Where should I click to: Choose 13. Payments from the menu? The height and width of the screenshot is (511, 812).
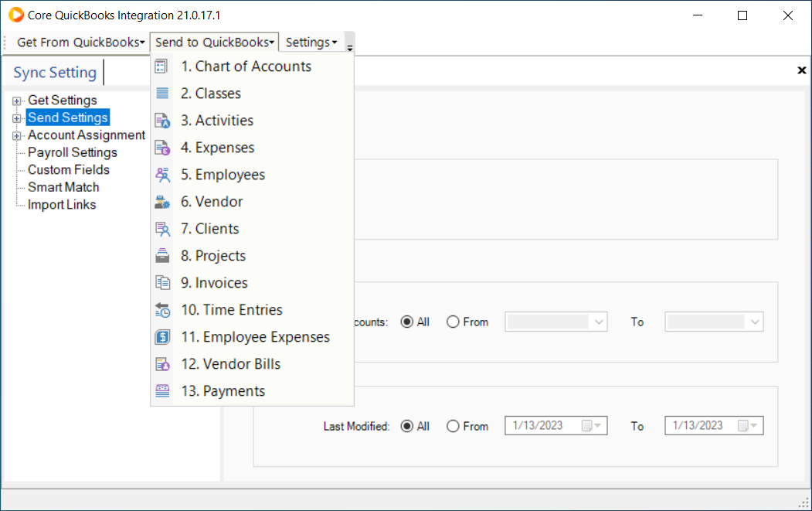click(252, 390)
